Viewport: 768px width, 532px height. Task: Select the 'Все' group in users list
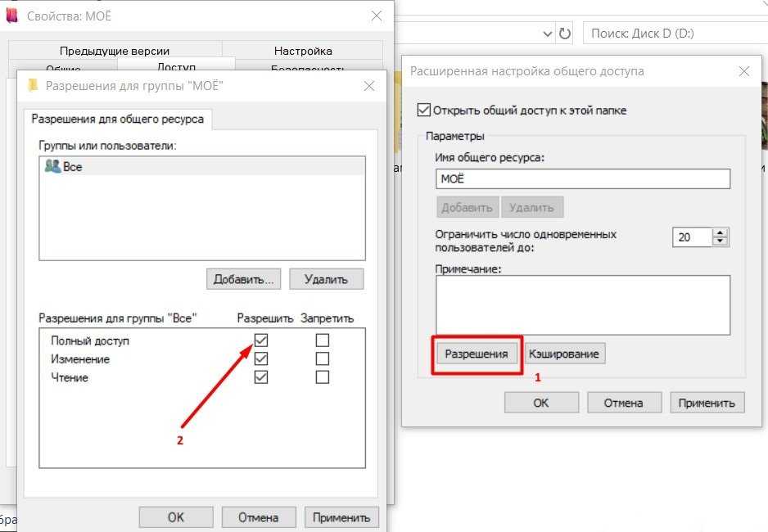click(x=74, y=166)
